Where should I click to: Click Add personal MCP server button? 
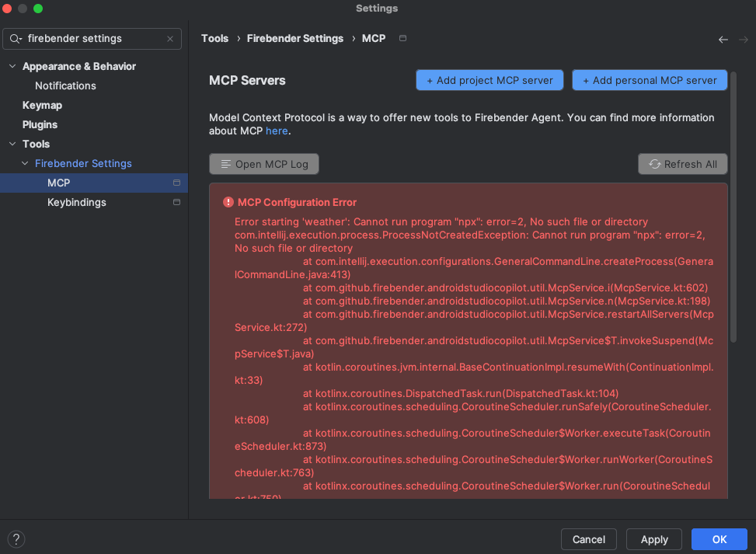650,80
